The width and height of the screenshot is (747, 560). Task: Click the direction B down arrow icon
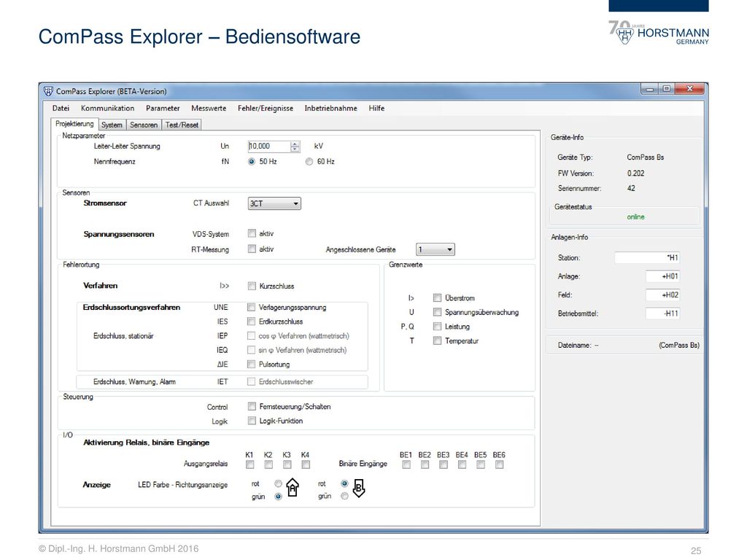[x=359, y=488]
